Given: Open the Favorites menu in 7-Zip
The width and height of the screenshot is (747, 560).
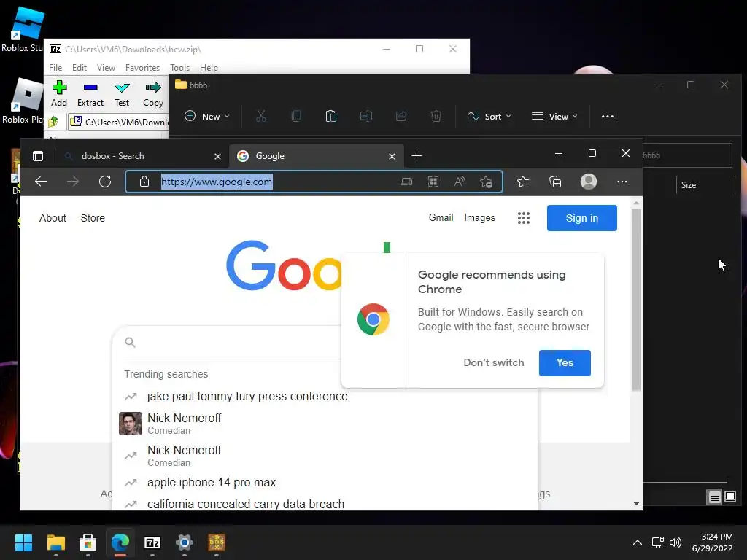Looking at the screenshot, I should click(x=142, y=68).
